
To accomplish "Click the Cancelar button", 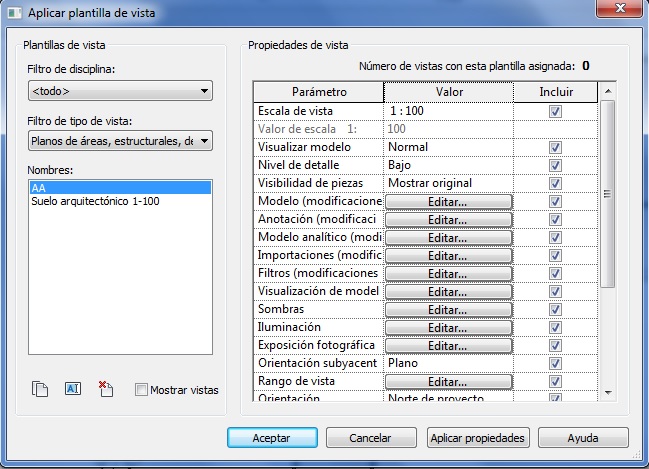I will pyautogui.click(x=370, y=438).
